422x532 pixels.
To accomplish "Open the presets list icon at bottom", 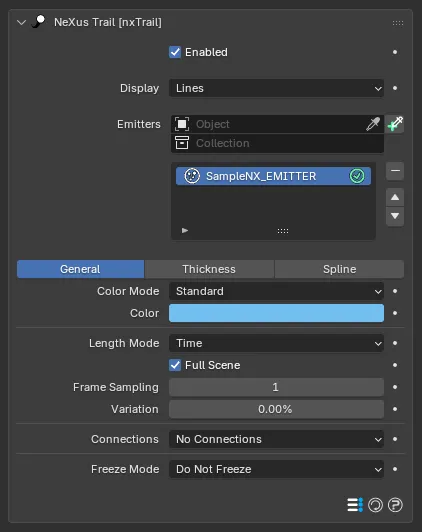I will pyautogui.click(x=355, y=505).
